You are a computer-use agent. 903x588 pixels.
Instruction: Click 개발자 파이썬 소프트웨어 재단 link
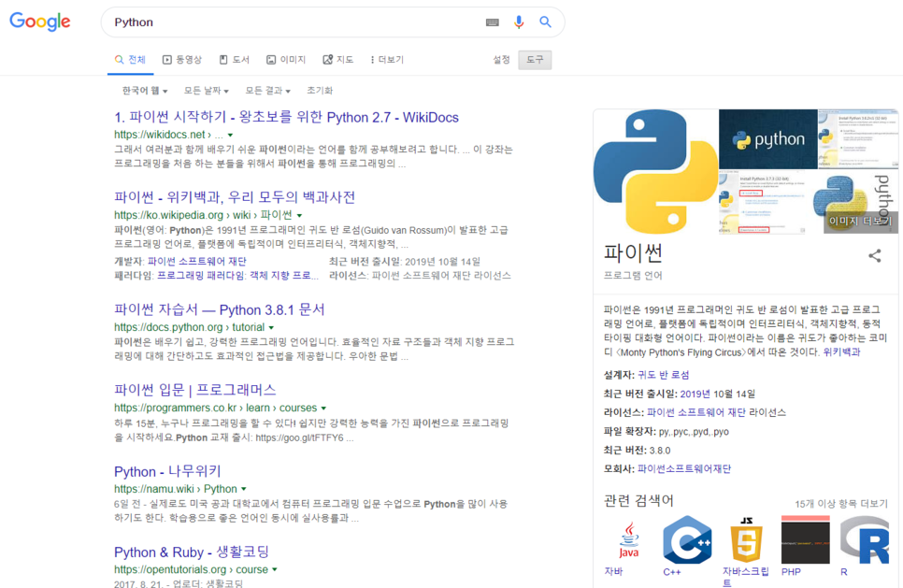coord(197,262)
